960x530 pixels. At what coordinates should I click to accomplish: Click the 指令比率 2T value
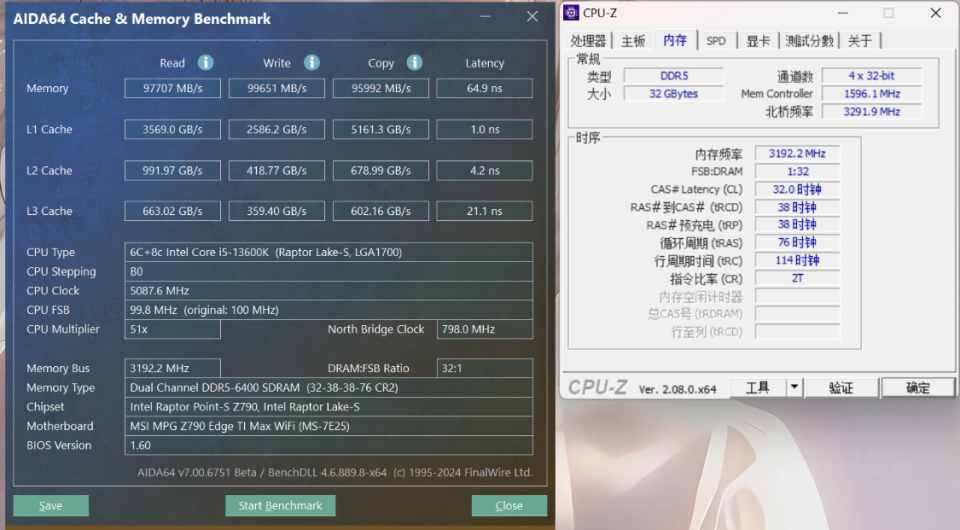point(797,278)
